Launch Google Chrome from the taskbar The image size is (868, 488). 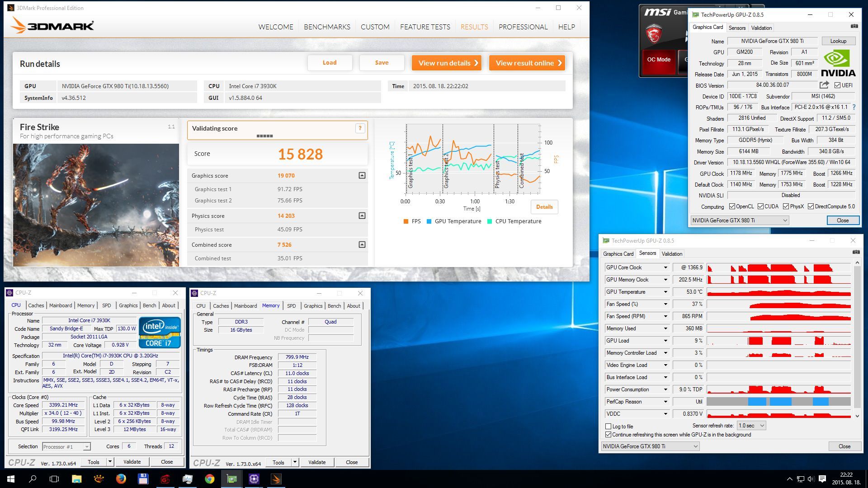(x=209, y=479)
